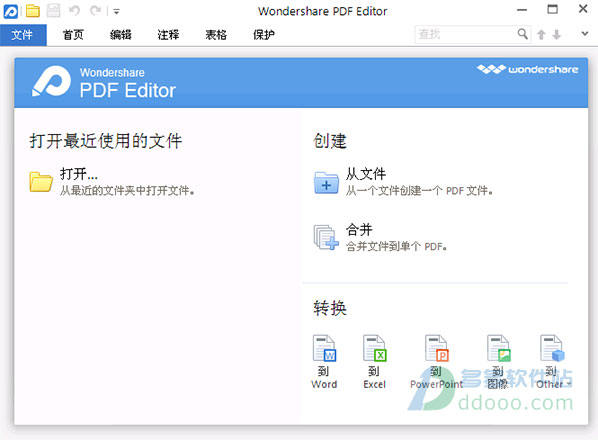Click the Wondershare app logo icon in title bar
The image size is (598, 440).
point(10,11)
